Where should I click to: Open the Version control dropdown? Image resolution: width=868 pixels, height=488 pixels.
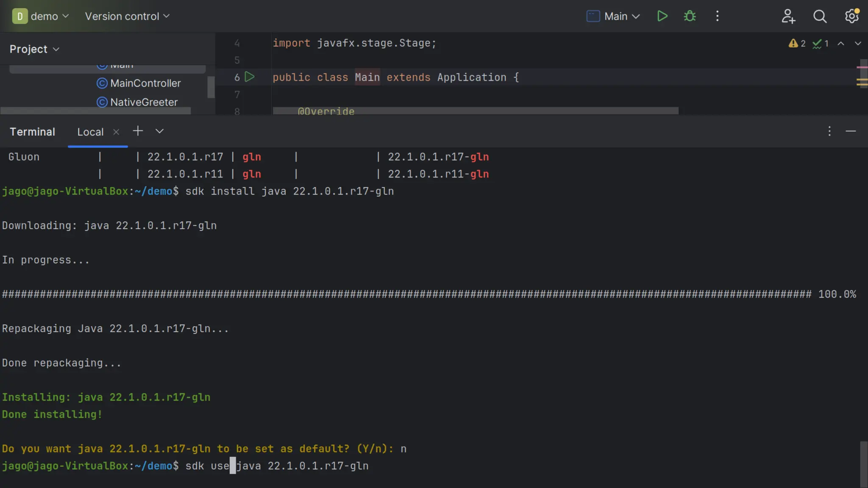click(127, 16)
